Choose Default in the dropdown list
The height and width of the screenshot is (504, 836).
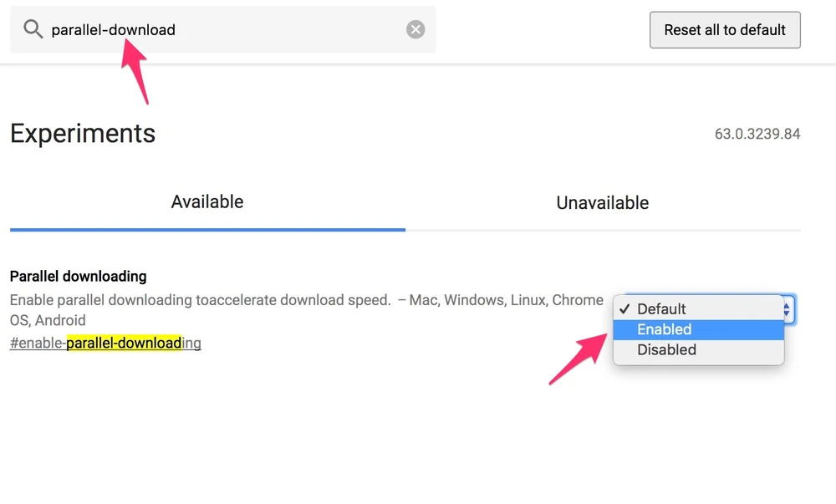[662, 309]
